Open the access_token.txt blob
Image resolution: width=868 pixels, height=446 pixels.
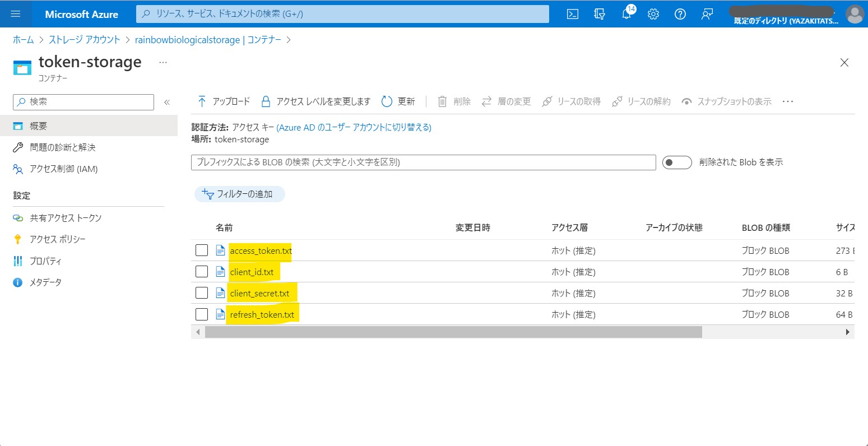(261, 250)
